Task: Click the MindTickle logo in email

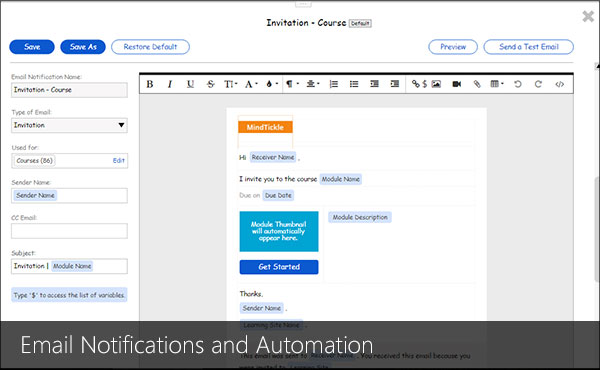Action: [x=265, y=127]
